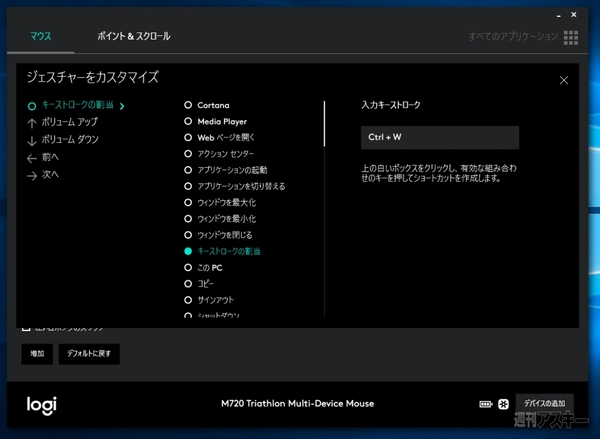Select the アプリケーションを切り替える option
This screenshot has width=600, height=439.
235,186
